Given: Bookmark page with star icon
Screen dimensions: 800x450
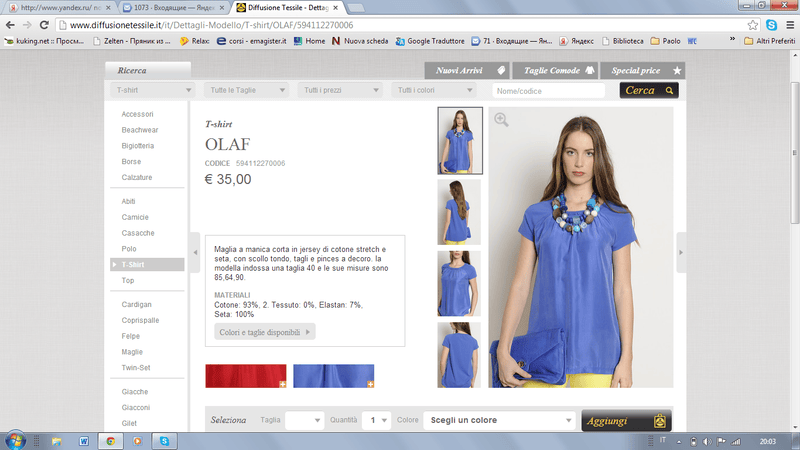Looking at the screenshot, I should [x=753, y=25].
